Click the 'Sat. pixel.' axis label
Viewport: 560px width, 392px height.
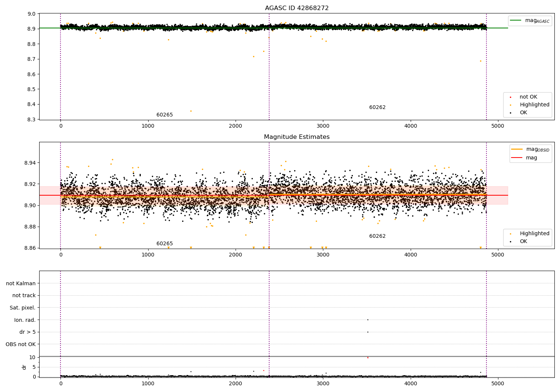tap(23, 308)
